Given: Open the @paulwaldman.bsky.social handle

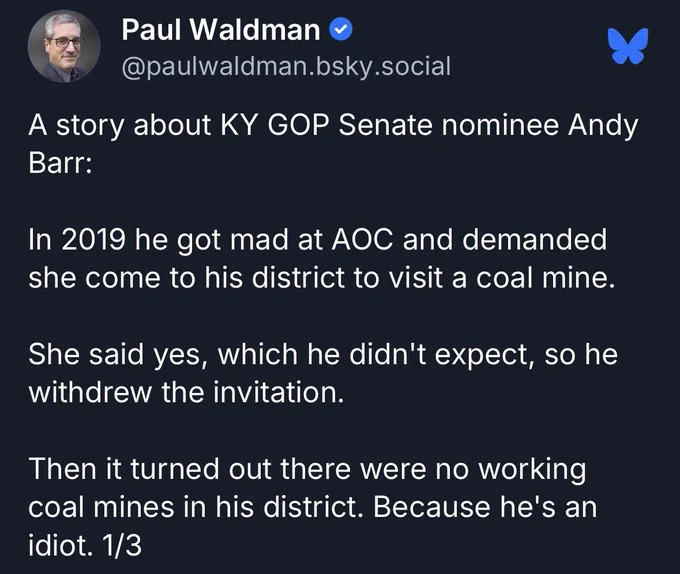Looking at the screenshot, I should tap(286, 66).
